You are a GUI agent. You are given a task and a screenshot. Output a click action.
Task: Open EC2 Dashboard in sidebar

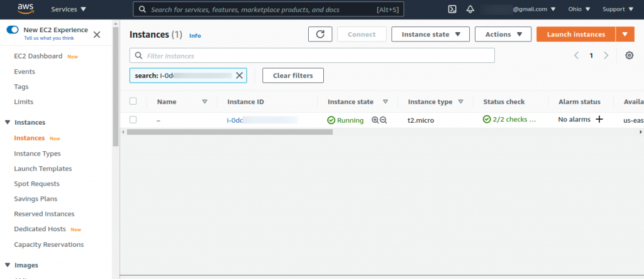click(38, 56)
